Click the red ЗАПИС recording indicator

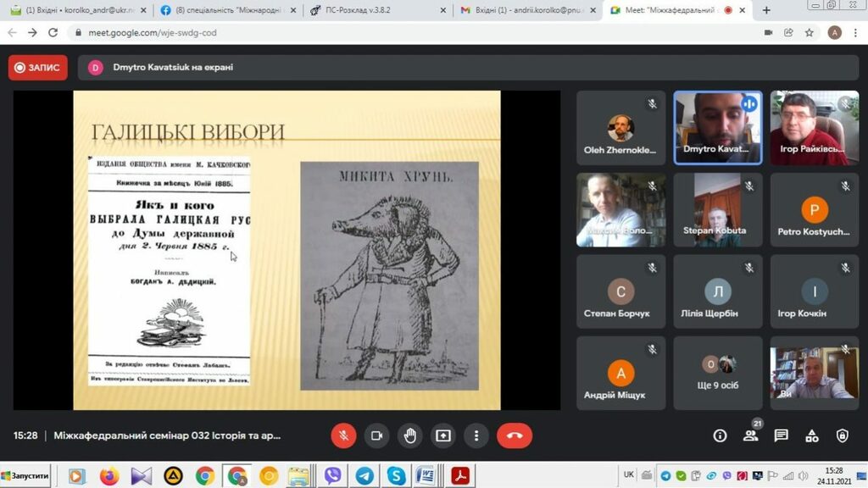coord(38,68)
